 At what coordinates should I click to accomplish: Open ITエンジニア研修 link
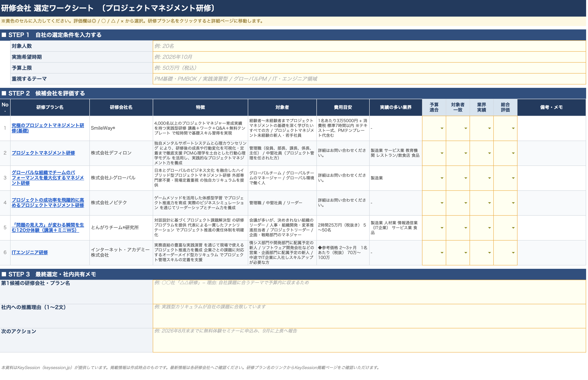pos(30,252)
